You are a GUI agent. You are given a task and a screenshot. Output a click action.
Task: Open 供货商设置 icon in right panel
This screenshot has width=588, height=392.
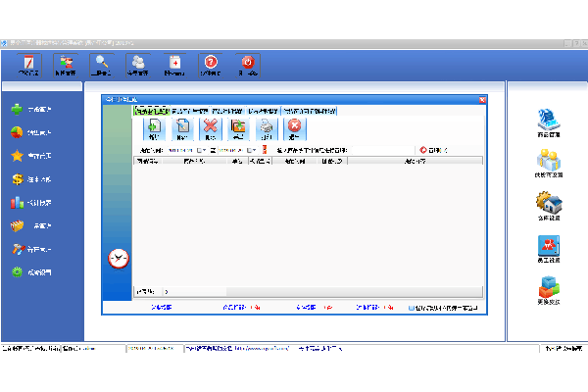(x=549, y=164)
